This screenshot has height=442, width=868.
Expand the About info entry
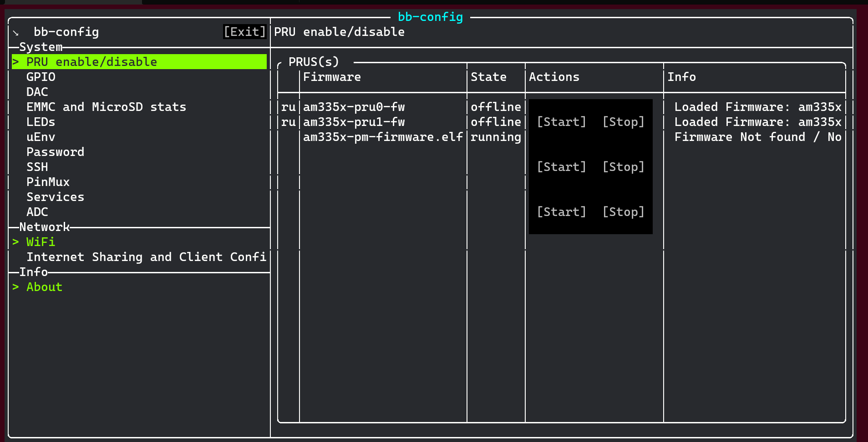point(44,287)
